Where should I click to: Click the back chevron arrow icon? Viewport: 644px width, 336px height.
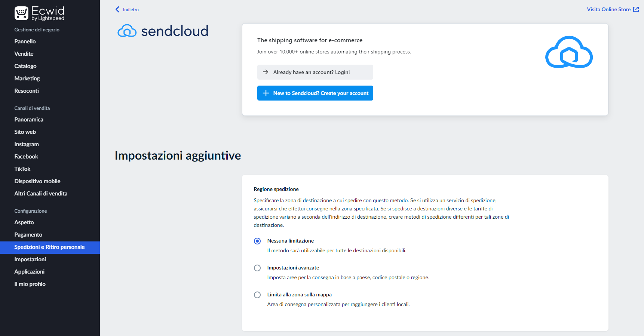(117, 9)
